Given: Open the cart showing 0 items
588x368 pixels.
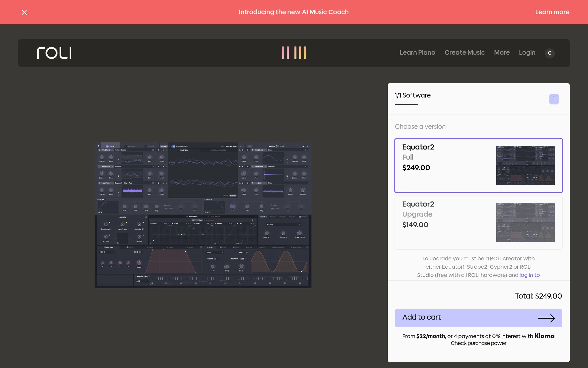Looking at the screenshot, I should tap(550, 53).
